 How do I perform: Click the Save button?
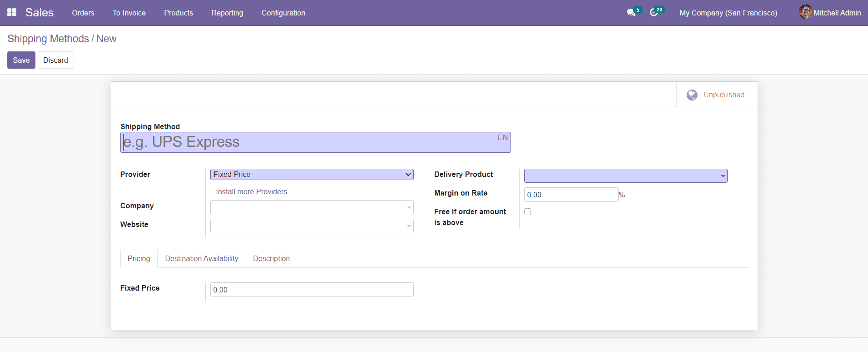(x=21, y=60)
